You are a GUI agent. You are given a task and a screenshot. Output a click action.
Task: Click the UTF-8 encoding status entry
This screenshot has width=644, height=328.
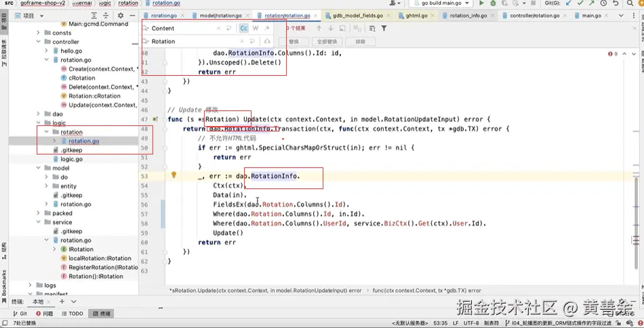[470, 323]
